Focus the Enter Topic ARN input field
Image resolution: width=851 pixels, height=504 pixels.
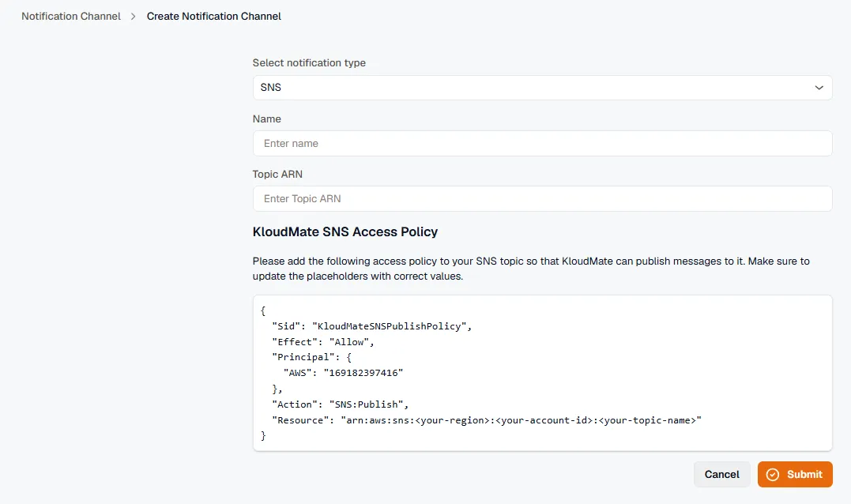pyautogui.click(x=542, y=198)
